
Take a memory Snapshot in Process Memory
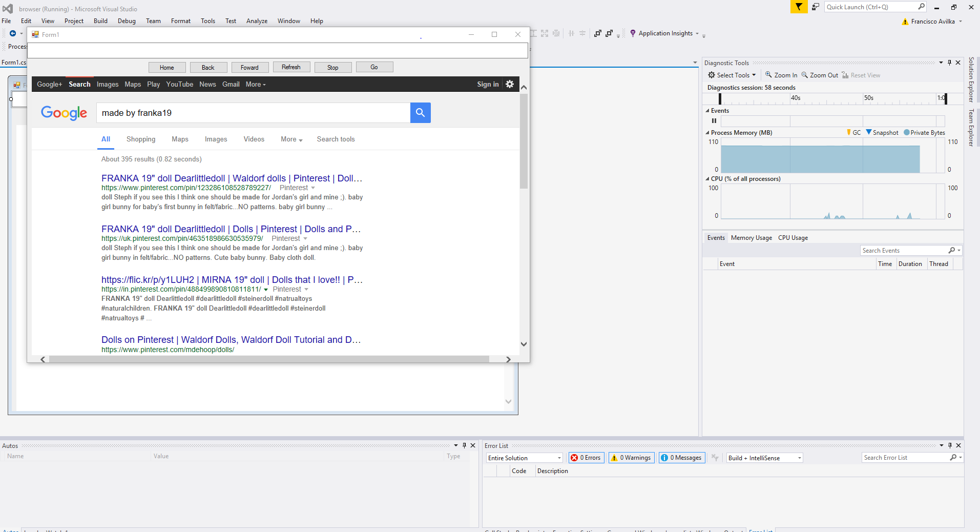pyautogui.click(x=882, y=132)
